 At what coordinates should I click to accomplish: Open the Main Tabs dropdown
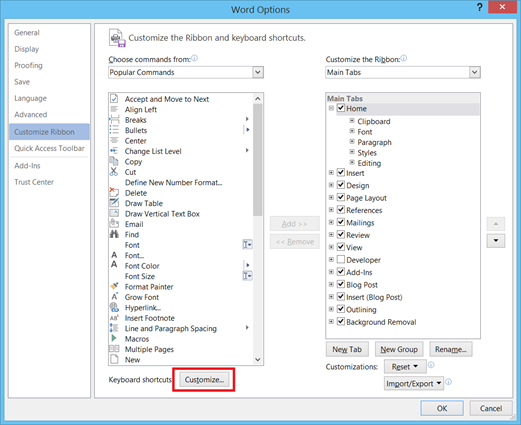[475, 72]
